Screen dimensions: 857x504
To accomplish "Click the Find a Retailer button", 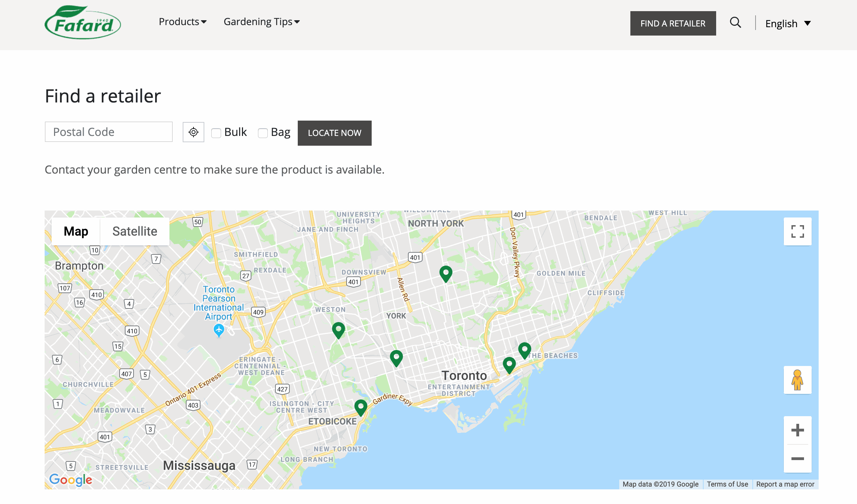I will pyautogui.click(x=673, y=23).
